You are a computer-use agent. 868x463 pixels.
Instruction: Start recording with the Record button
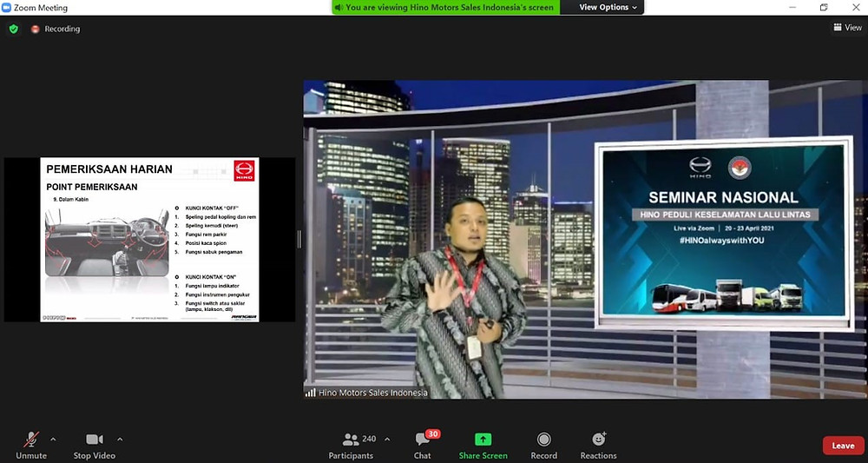[543, 446]
